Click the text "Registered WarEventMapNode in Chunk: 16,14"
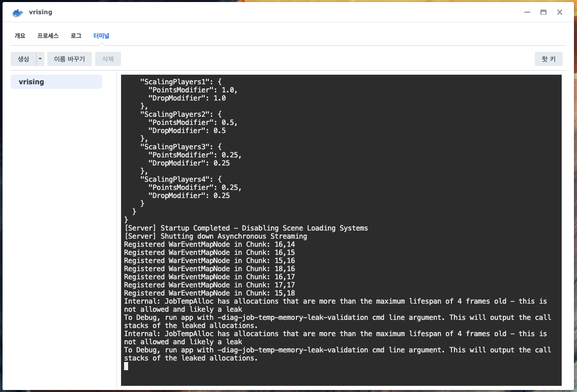Screen dimensions: 577x392 (x=209, y=244)
